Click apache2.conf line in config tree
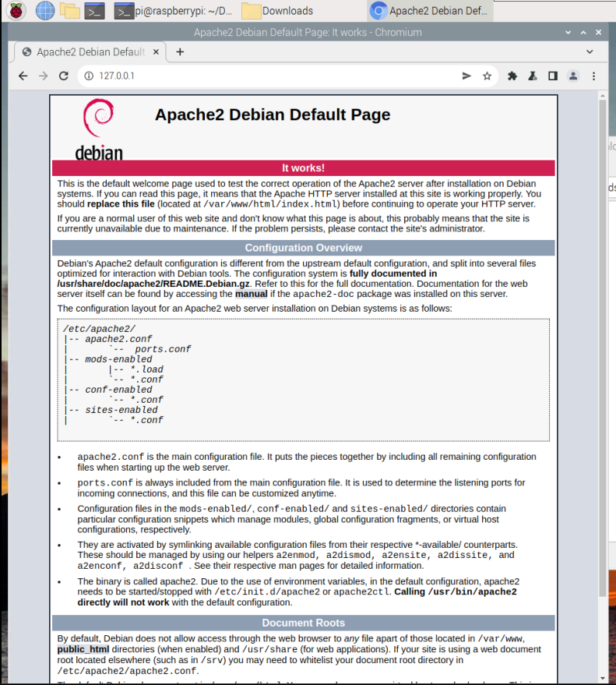 (x=118, y=339)
